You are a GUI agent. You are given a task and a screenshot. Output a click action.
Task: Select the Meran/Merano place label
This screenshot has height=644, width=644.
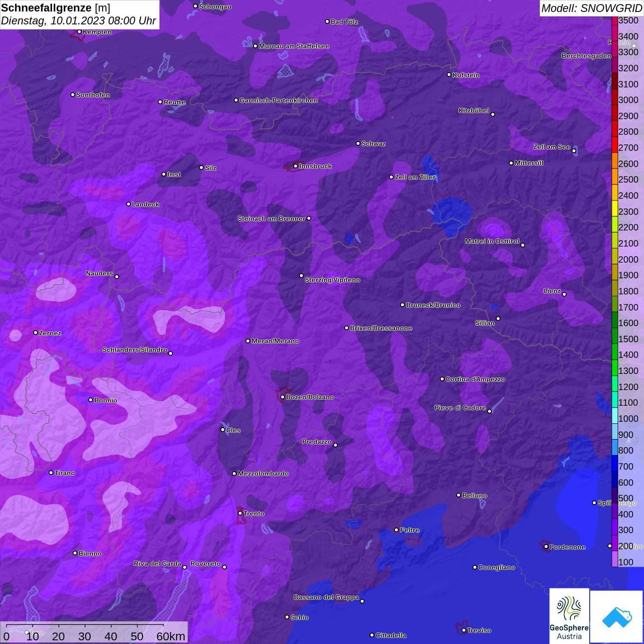275,341
